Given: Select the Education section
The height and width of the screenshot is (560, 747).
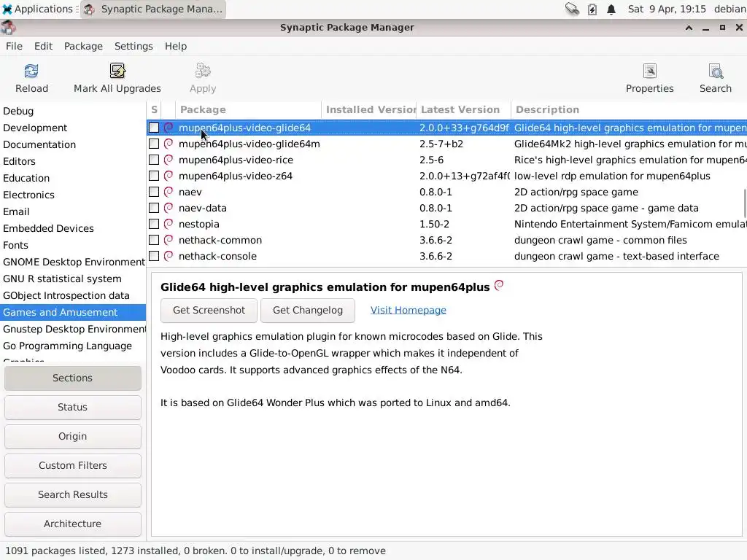Looking at the screenshot, I should [73, 178].
